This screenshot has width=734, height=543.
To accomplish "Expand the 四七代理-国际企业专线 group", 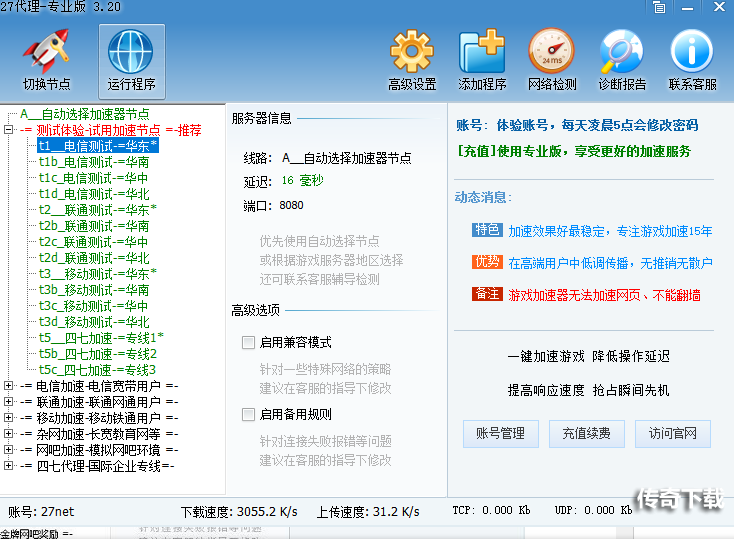I will pos(8,466).
